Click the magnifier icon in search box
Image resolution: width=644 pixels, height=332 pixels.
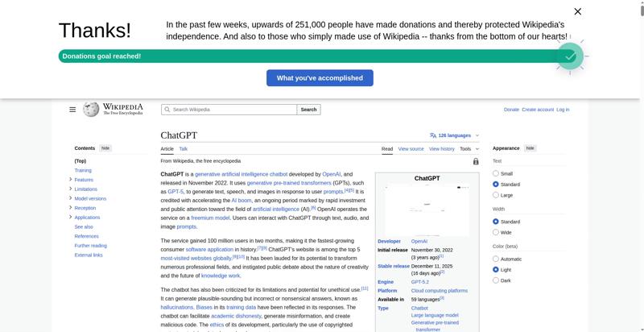click(x=167, y=110)
